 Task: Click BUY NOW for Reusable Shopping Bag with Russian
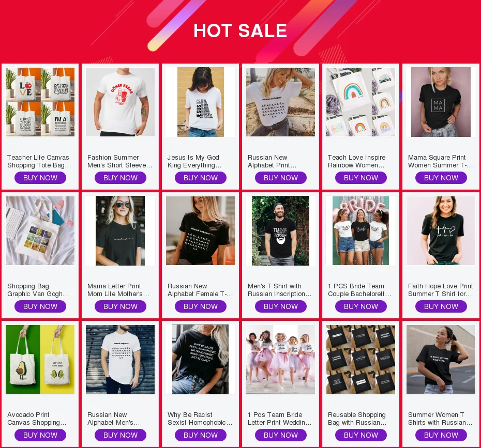361,435
